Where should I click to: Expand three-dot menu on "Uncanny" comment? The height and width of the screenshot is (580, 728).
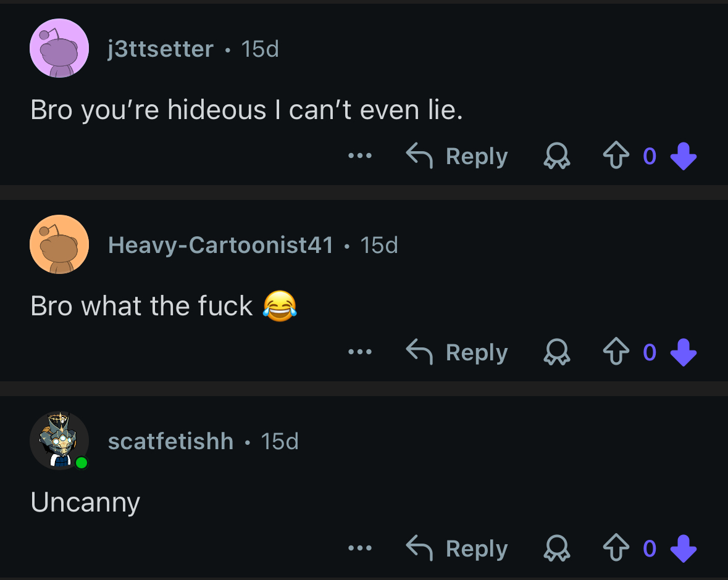click(x=359, y=549)
